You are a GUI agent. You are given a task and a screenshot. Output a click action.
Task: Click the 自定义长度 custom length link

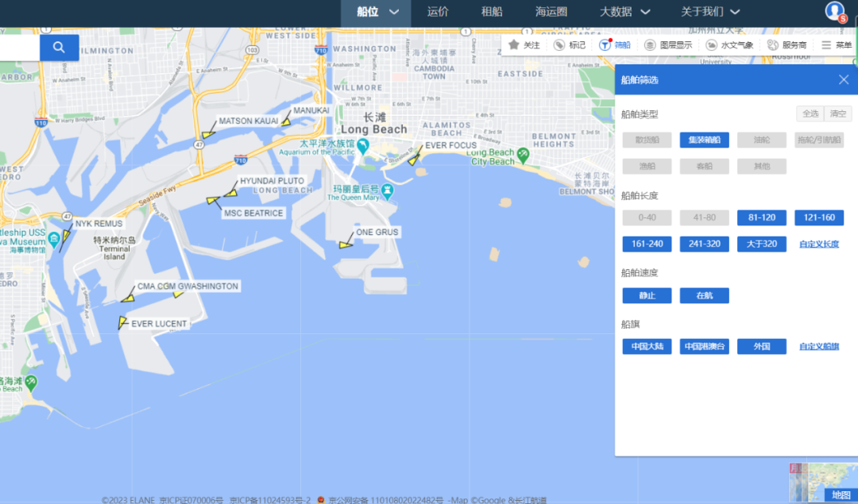[x=818, y=244]
